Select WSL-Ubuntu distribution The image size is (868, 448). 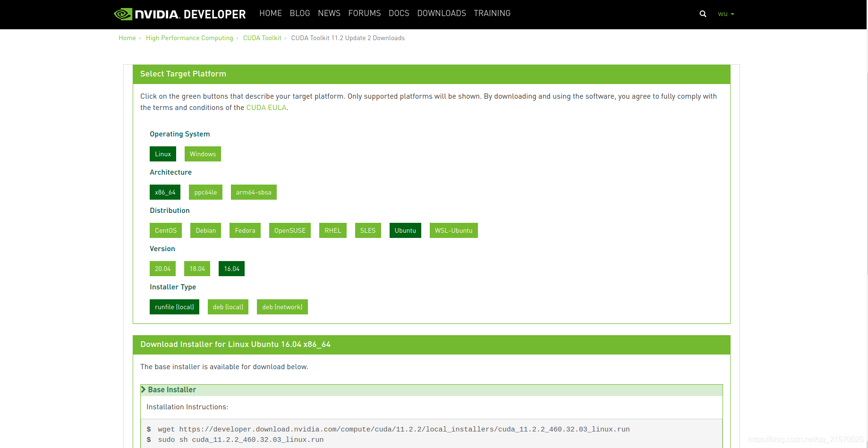point(454,230)
